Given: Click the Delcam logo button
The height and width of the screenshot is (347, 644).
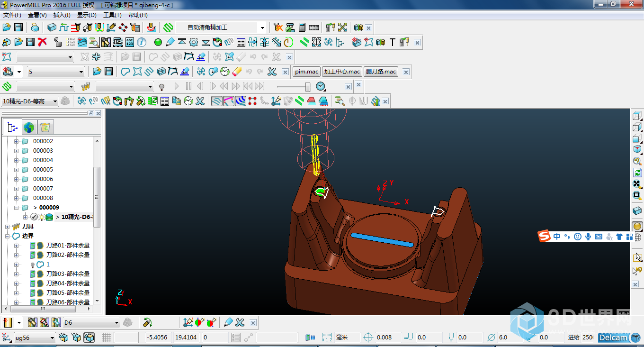Looking at the screenshot, I should coord(619,338).
